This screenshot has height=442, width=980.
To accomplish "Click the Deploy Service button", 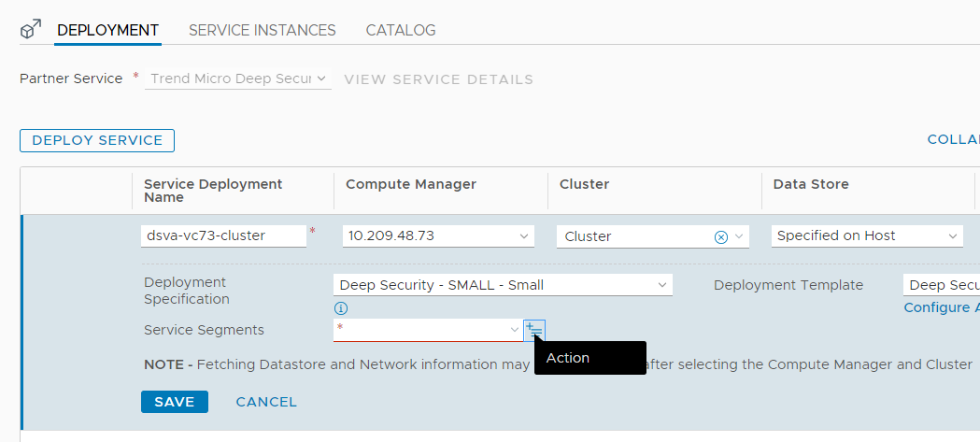I will pyautogui.click(x=97, y=140).
